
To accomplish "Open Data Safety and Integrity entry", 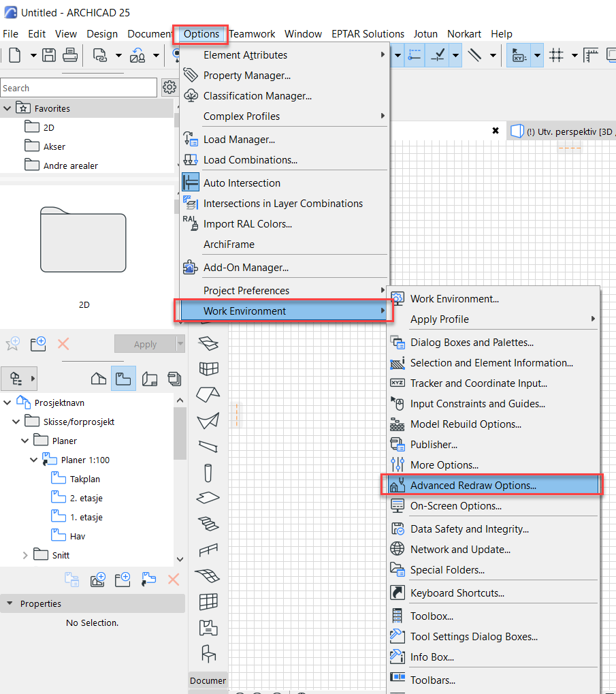I will click(469, 529).
